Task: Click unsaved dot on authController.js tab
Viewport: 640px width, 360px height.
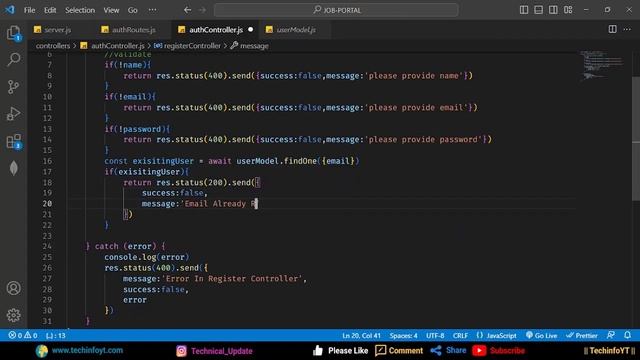Action: [x=251, y=29]
